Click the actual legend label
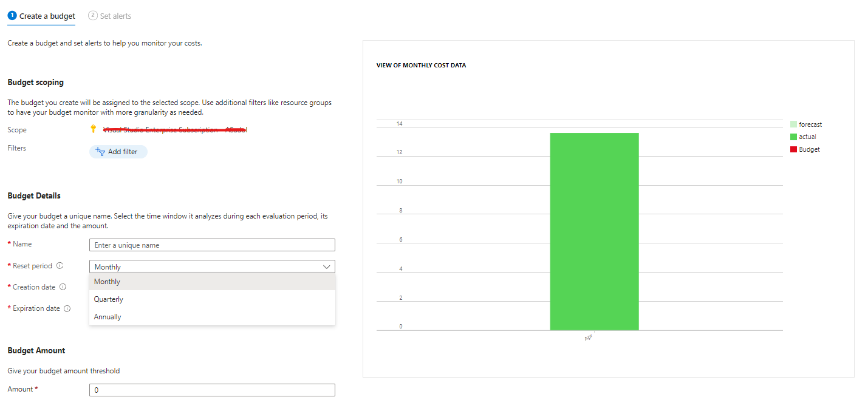 pyautogui.click(x=807, y=137)
